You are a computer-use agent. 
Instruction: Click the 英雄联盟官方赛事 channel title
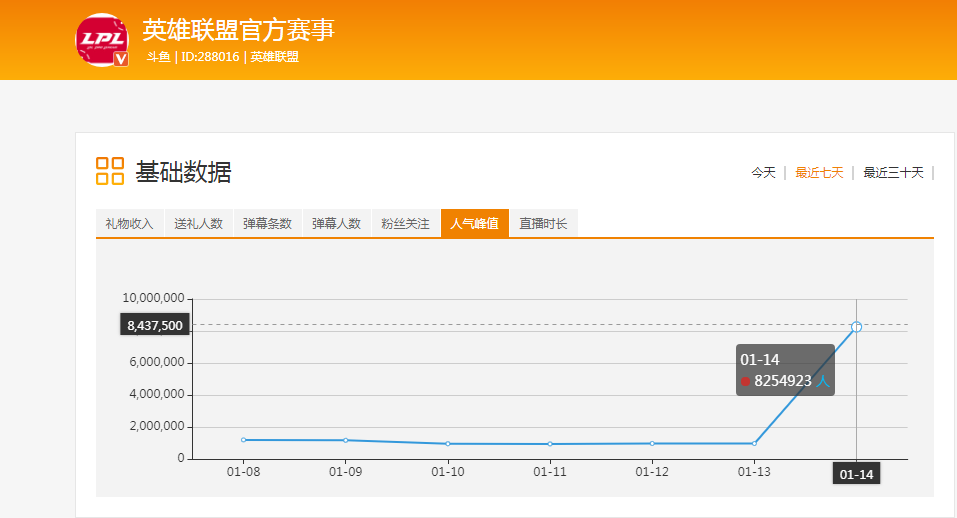(x=238, y=30)
